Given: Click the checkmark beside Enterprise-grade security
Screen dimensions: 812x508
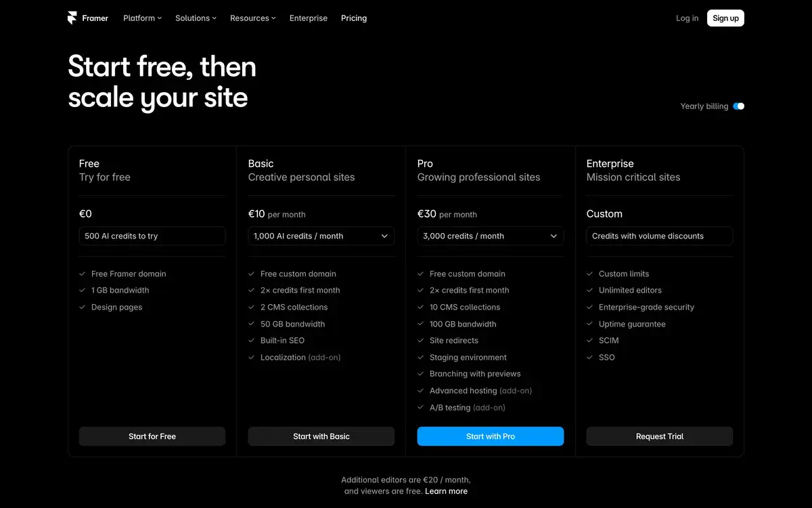Looking at the screenshot, I should point(590,307).
